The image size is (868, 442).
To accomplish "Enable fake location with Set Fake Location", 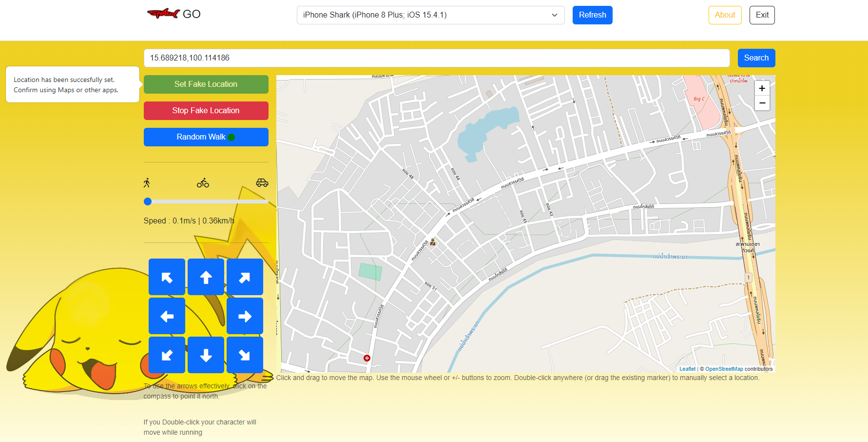I will pyautogui.click(x=206, y=84).
